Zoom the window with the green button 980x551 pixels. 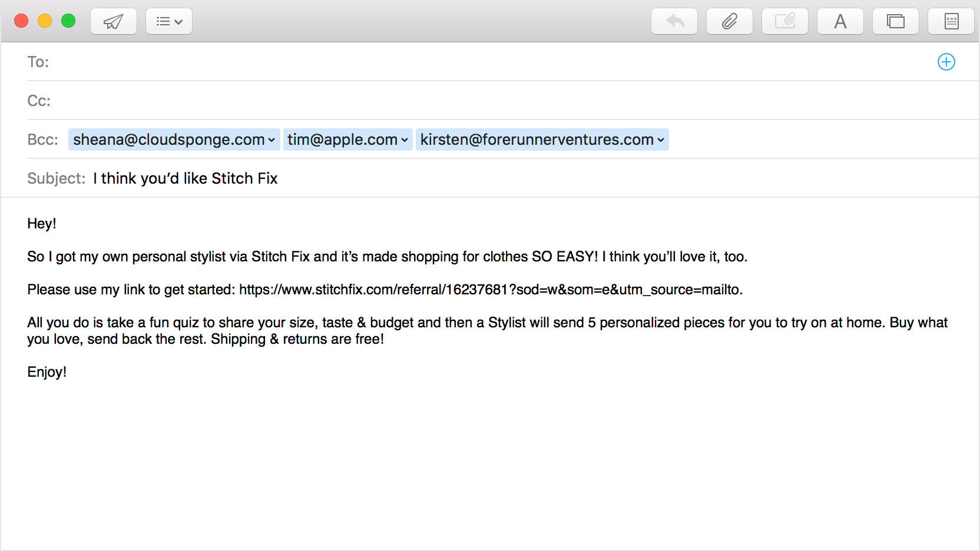click(x=68, y=21)
